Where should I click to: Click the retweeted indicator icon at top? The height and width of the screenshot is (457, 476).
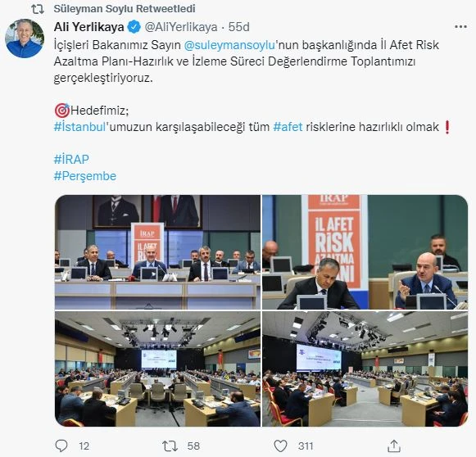(x=38, y=9)
